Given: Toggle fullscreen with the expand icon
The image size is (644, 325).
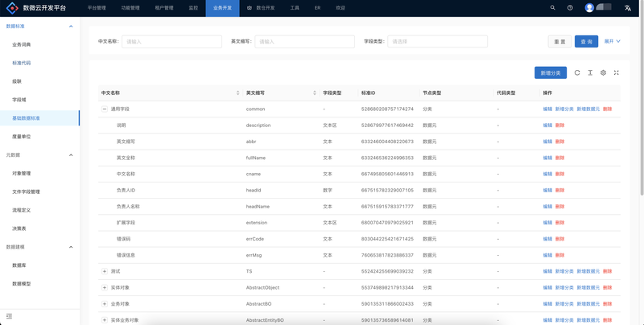Looking at the screenshot, I should coord(616,72).
